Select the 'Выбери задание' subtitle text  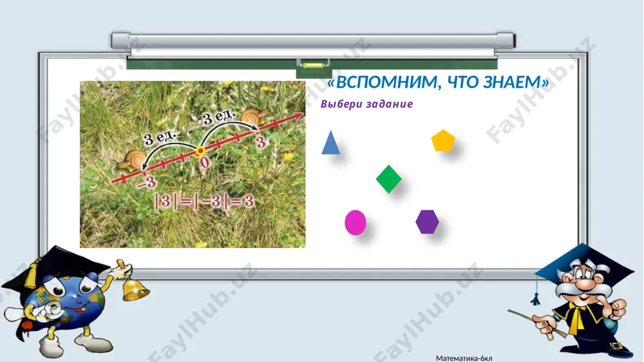point(366,104)
